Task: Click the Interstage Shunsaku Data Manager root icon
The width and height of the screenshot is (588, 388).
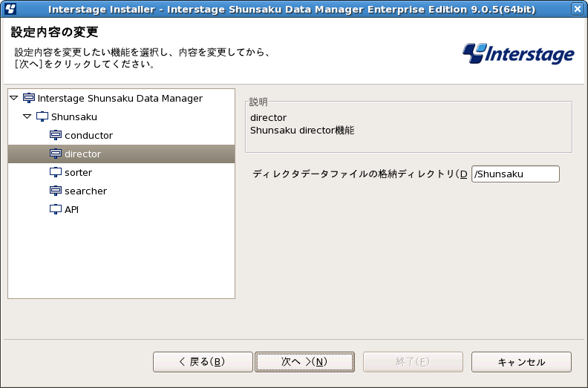Action: pyautogui.click(x=29, y=98)
